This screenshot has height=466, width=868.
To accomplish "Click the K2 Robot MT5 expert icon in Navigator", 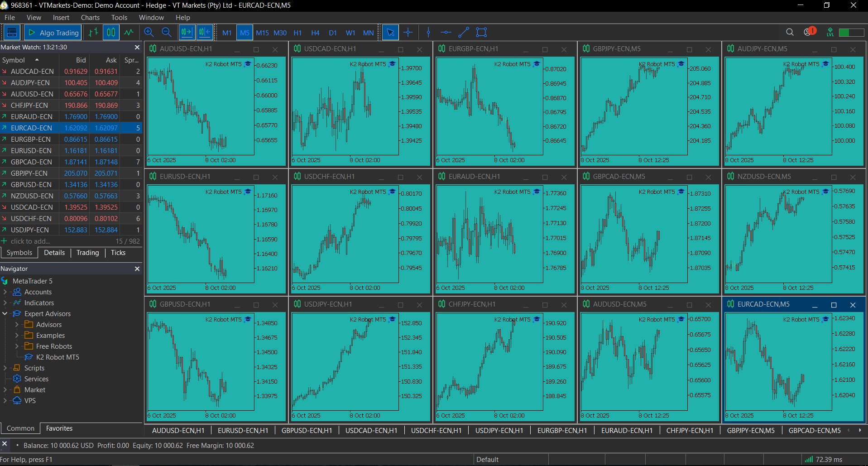I will pyautogui.click(x=29, y=357).
